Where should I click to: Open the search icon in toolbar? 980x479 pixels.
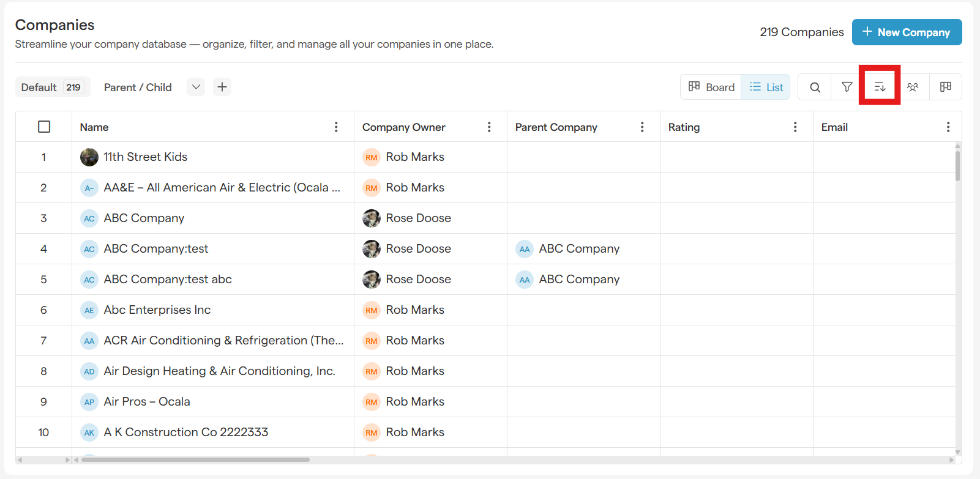click(815, 87)
